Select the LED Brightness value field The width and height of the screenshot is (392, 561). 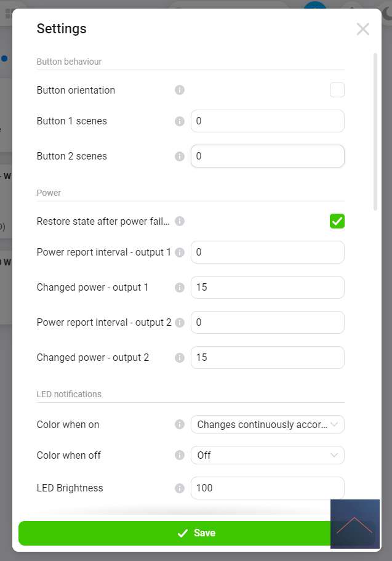point(267,488)
